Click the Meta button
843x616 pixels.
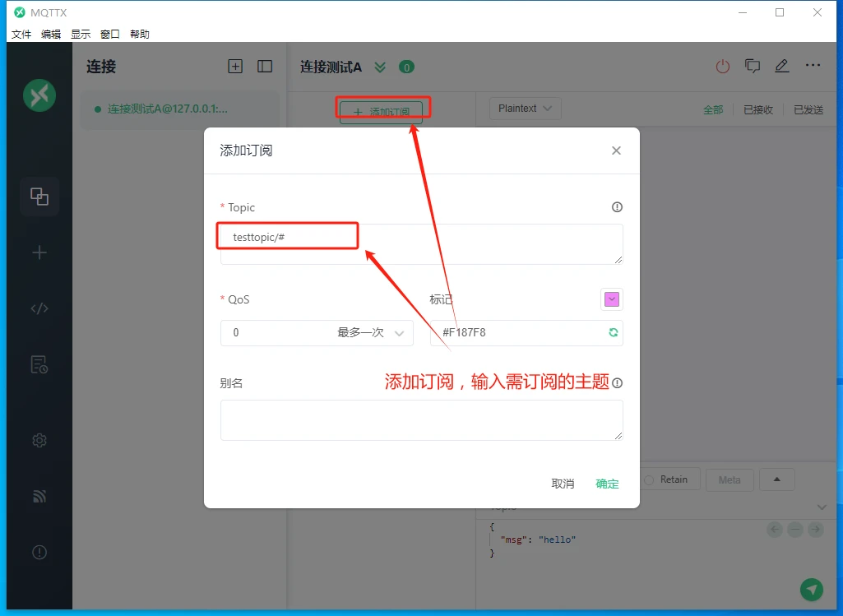coord(730,479)
